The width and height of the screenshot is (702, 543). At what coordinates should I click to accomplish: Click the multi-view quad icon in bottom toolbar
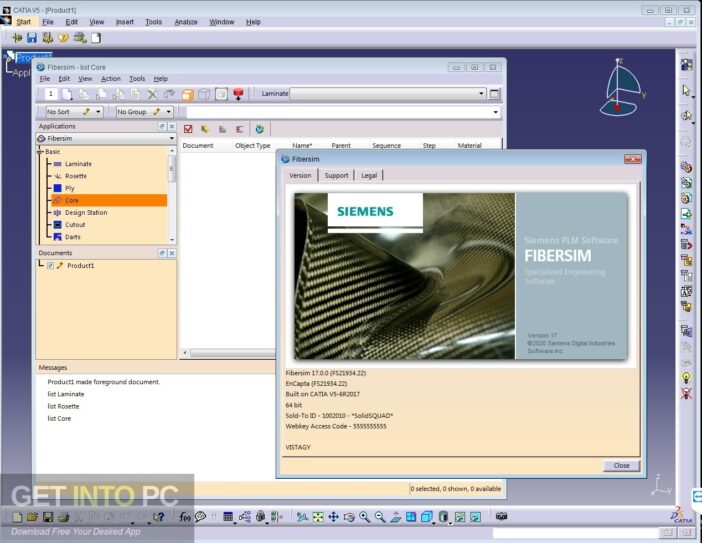click(411, 517)
